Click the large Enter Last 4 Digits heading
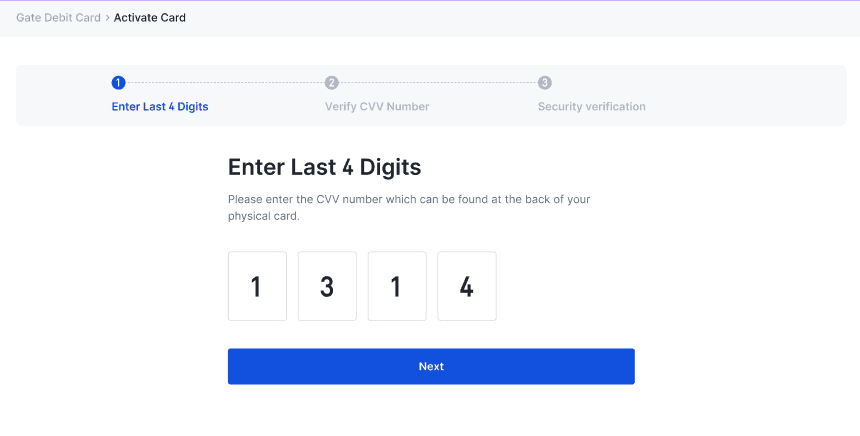Viewport: 860px width, 436px height. (324, 167)
